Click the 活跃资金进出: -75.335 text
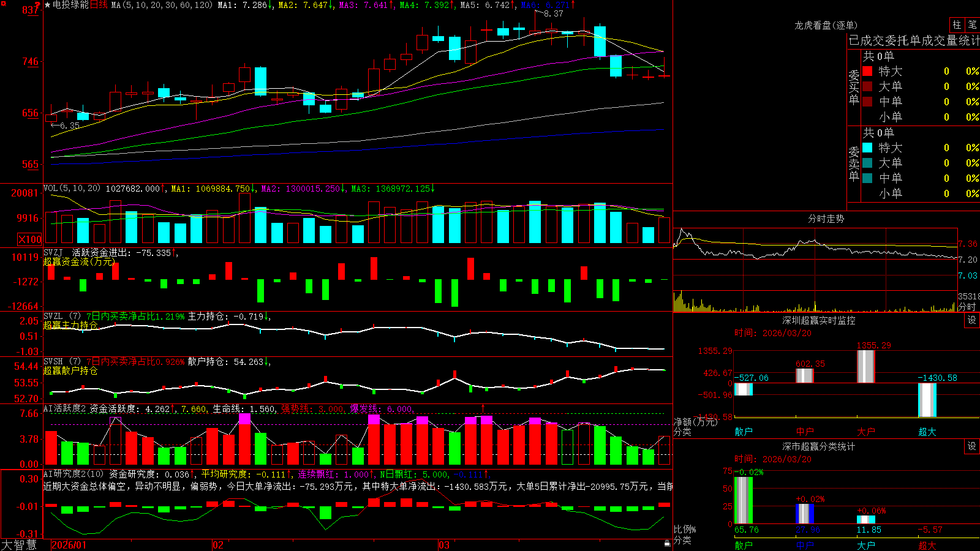This screenshot has width=980, height=551. (122, 252)
